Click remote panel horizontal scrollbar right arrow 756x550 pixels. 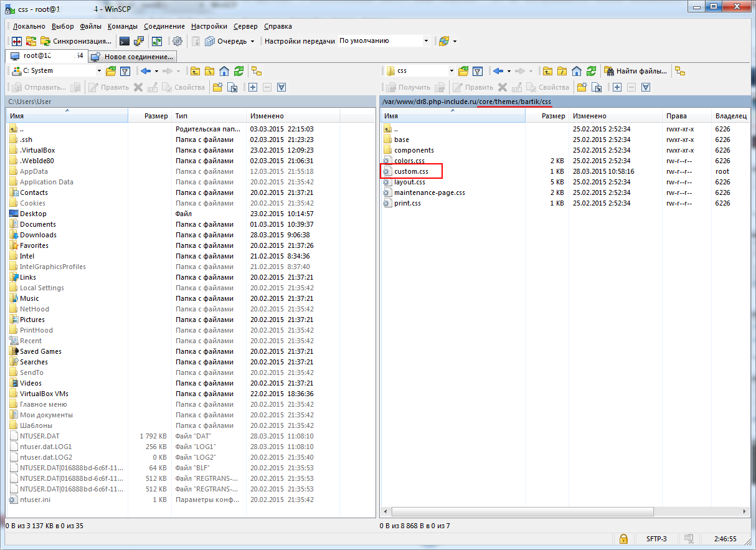tap(744, 511)
